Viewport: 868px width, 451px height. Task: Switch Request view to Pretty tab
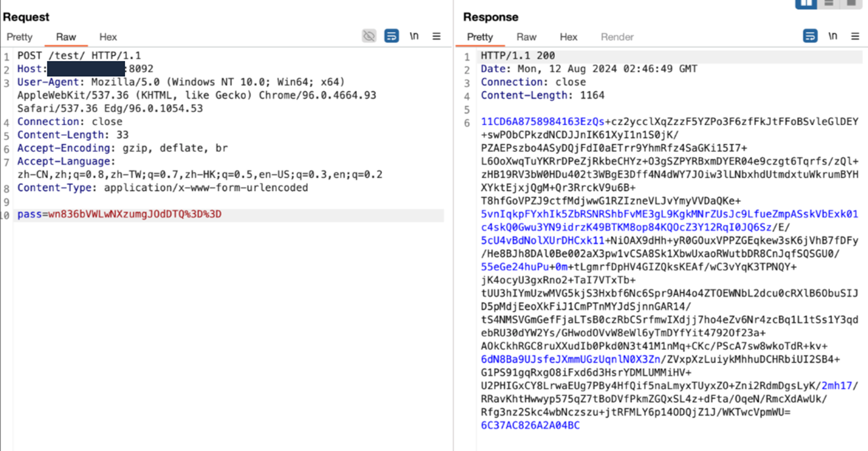coord(20,37)
